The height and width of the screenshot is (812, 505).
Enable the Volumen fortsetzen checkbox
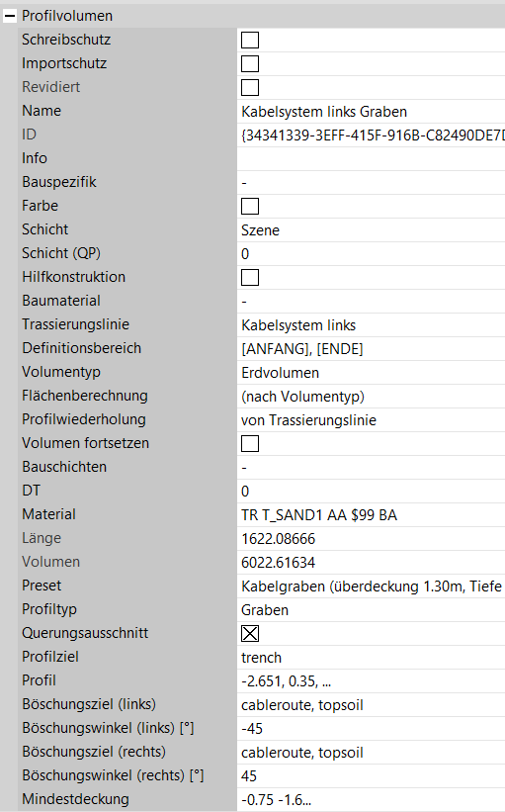pos(250,444)
